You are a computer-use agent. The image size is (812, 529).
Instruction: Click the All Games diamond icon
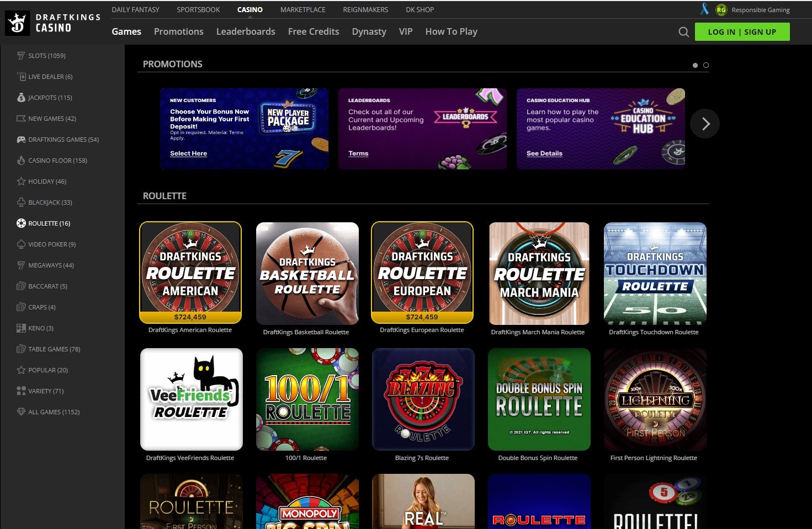pos(21,412)
